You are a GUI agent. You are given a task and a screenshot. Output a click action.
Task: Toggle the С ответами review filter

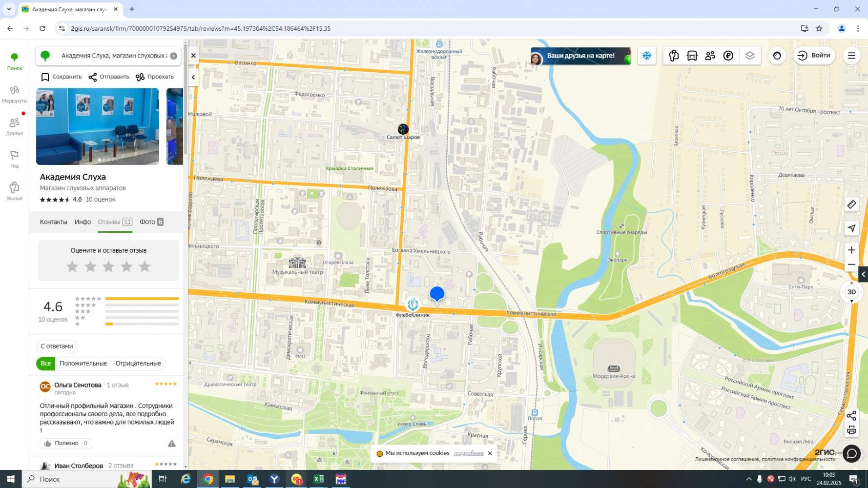coord(57,346)
